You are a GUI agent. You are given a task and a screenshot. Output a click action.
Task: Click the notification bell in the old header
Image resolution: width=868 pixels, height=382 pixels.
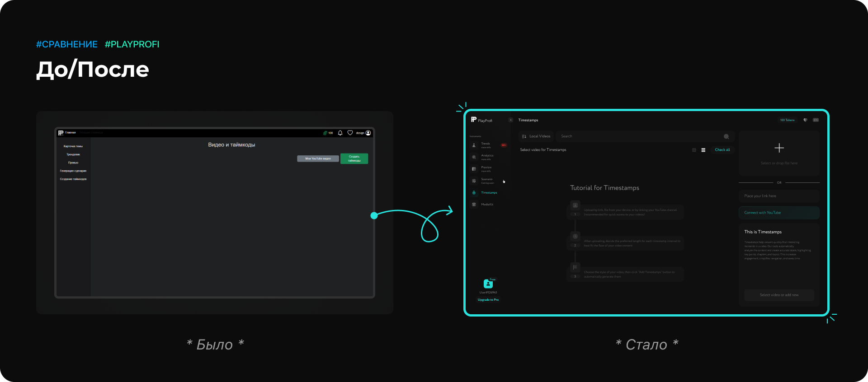[340, 133]
